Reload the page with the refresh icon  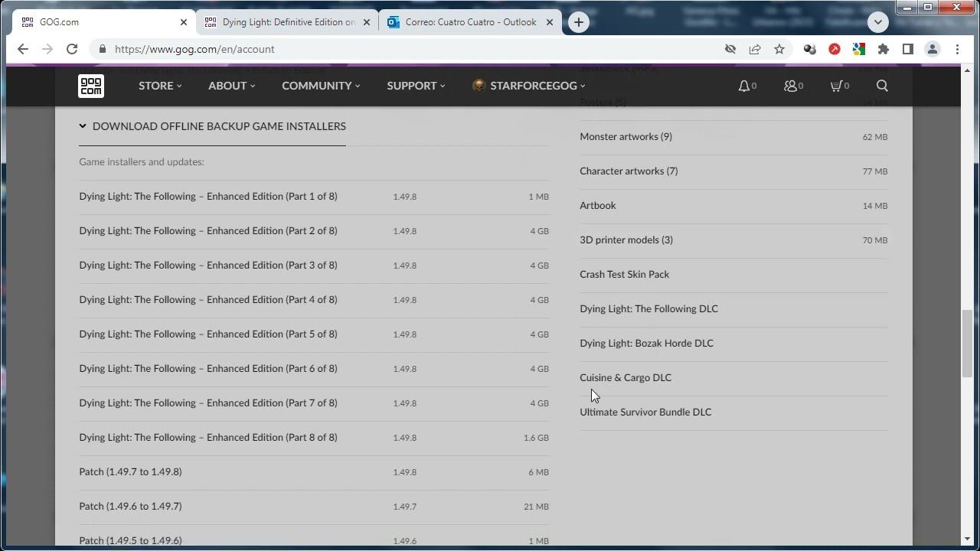coord(72,49)
